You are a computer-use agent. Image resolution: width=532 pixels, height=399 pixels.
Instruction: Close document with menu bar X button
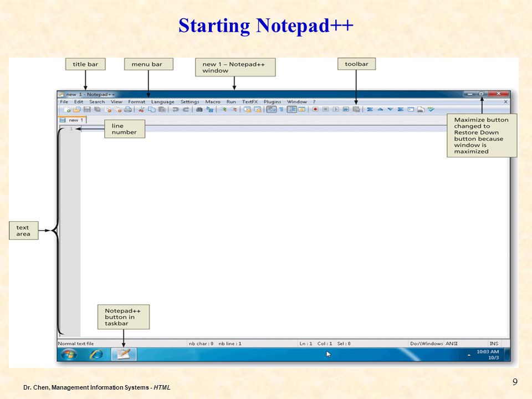coord(505,102)
